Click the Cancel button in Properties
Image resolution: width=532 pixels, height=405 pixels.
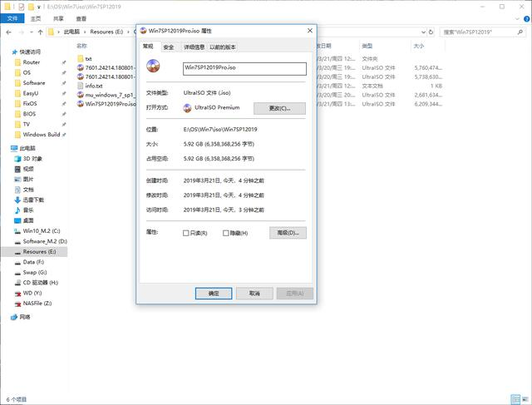coord(254,294)
